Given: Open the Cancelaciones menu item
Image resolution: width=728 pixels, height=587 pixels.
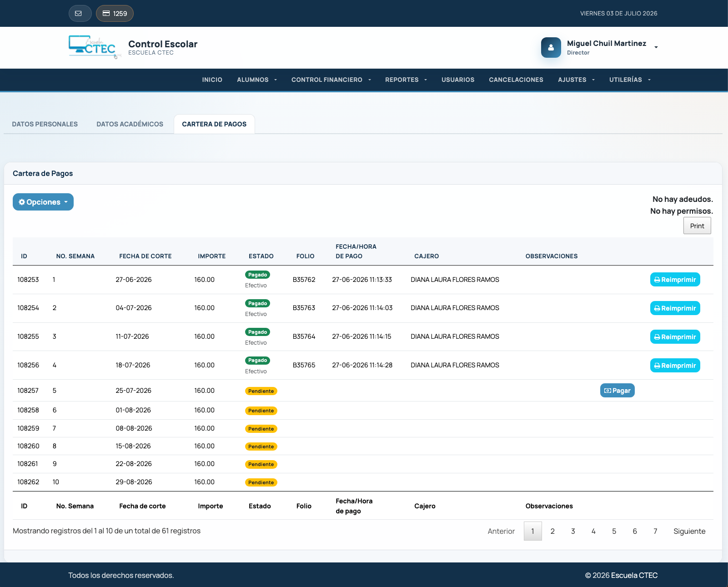Looking at the screenshot, I should point(516,80).
